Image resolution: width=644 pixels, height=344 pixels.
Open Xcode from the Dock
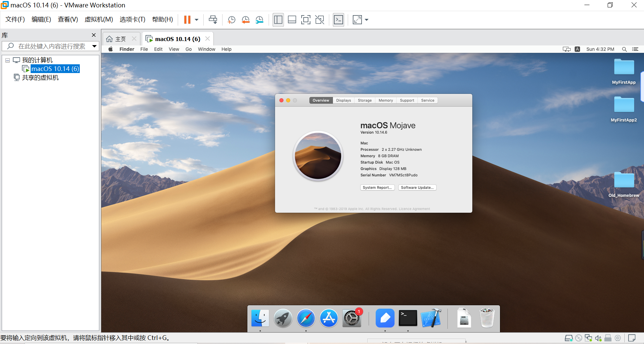point(431,318)
